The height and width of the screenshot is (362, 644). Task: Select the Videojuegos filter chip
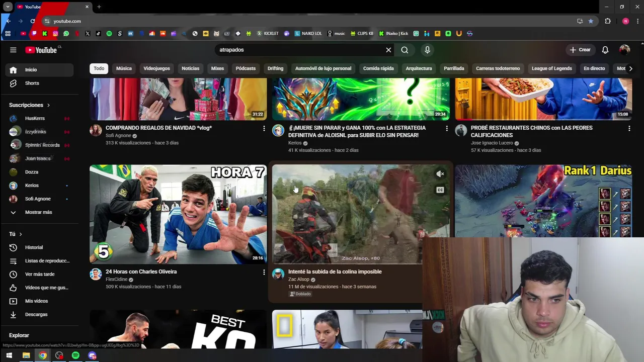tap(156, 68)
